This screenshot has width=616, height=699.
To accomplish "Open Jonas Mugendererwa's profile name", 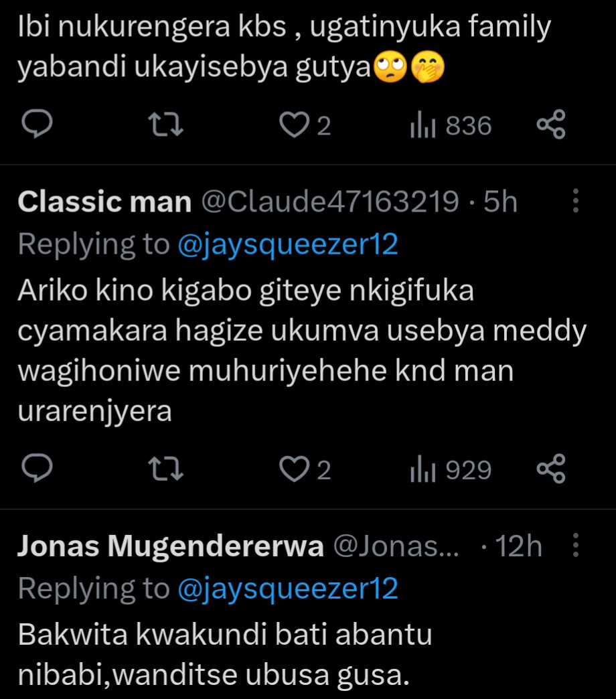I will coord(171,548).
